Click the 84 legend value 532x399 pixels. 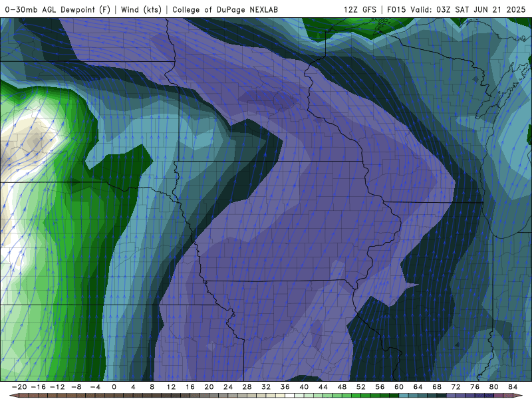point(513,387)
